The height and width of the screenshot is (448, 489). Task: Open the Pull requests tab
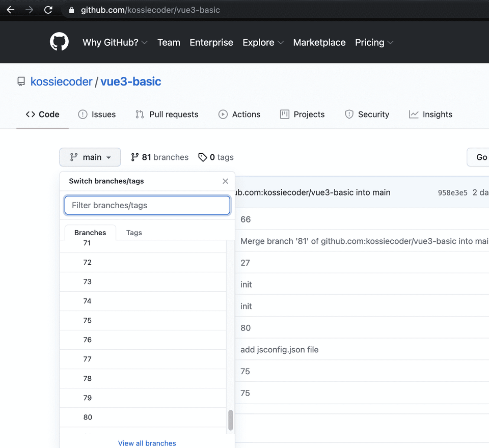[x=167, y=115]
